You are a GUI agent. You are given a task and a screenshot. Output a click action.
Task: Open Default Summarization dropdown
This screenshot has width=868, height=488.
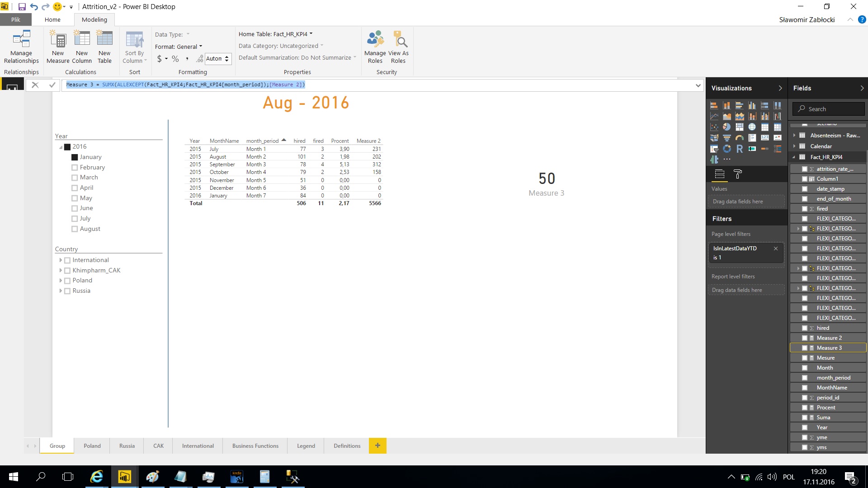[297, 57]
